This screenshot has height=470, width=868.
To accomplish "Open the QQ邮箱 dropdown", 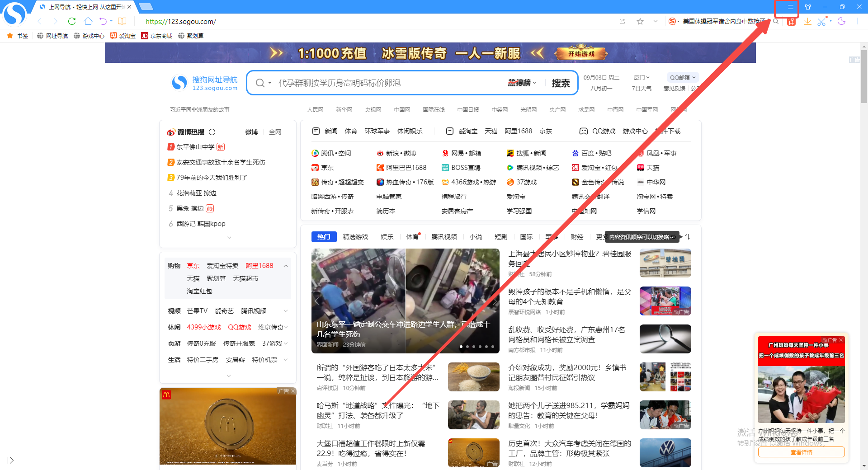I will (683, 77).
